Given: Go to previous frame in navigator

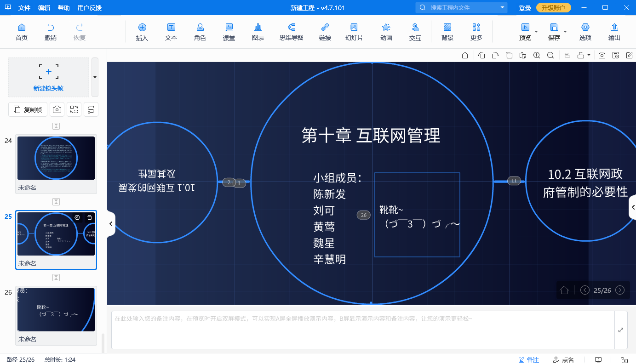Looking at the screenshot, I should point(585,290).
